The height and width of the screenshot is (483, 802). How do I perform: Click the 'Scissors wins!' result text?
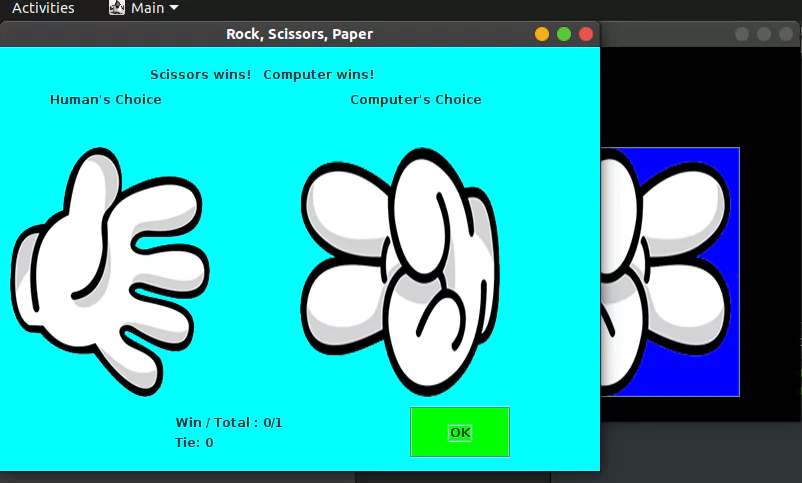(200, 75)
